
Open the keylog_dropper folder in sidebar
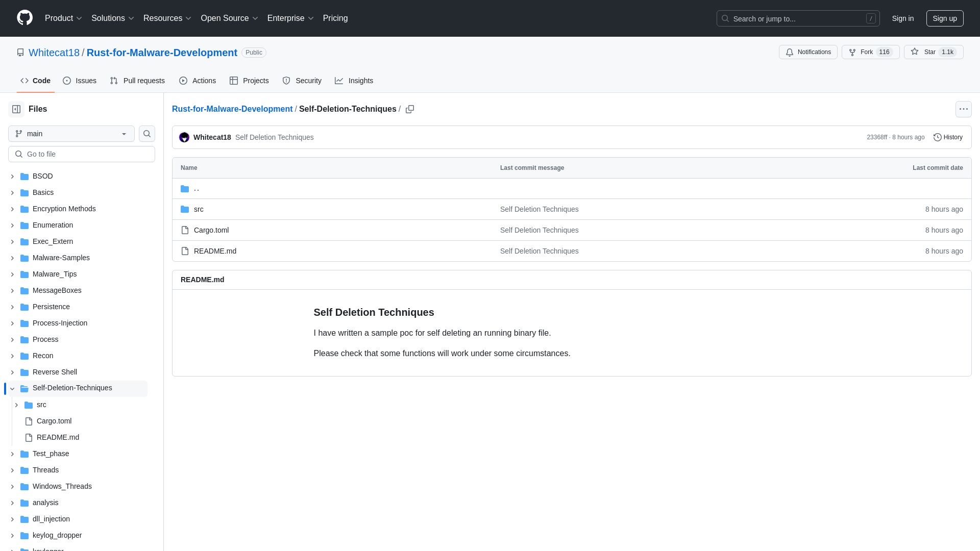(57, 535)
